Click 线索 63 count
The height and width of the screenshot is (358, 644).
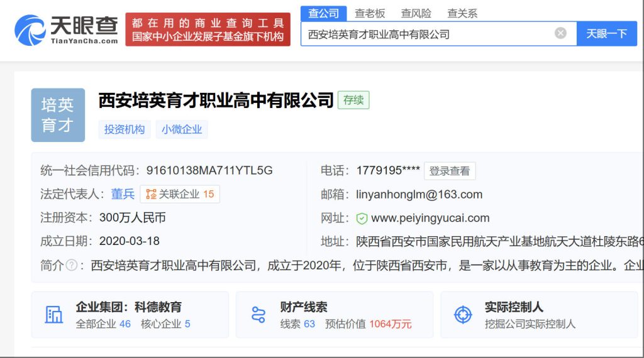[297, 324]
